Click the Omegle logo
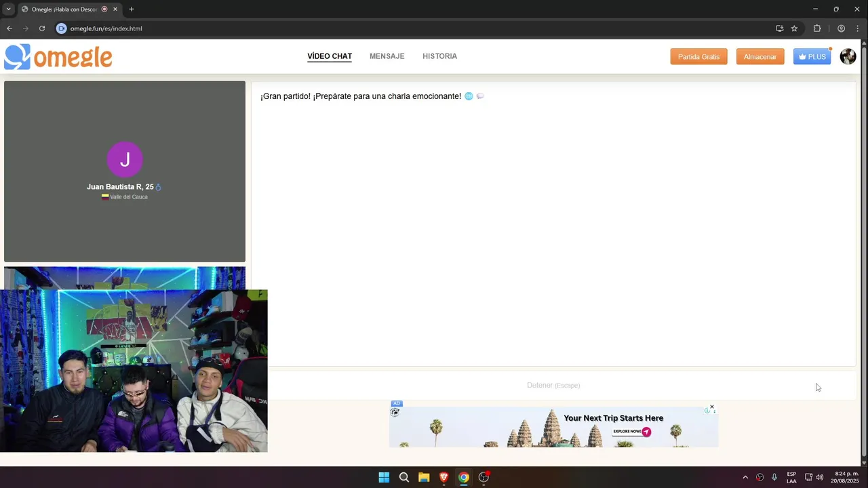The width and height of the screenshot is (868, 488). pyautogui.click(x=58, y=57)
